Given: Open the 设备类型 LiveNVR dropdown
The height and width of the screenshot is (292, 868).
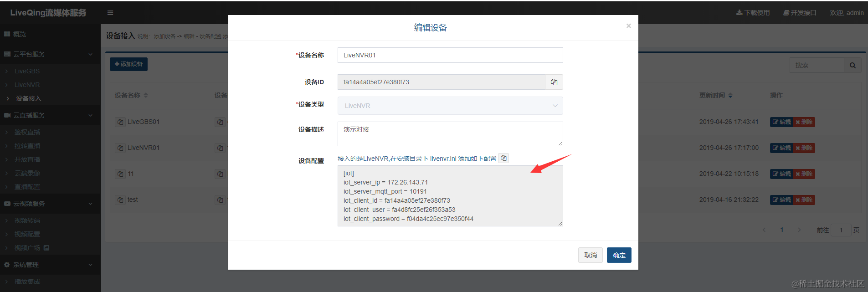Looking at the screenshot, I should click(x=450, y=106).
